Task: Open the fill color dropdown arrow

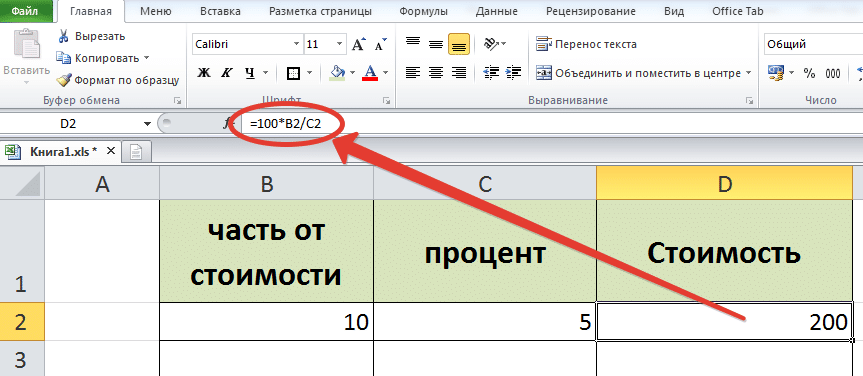Action: 352,72
